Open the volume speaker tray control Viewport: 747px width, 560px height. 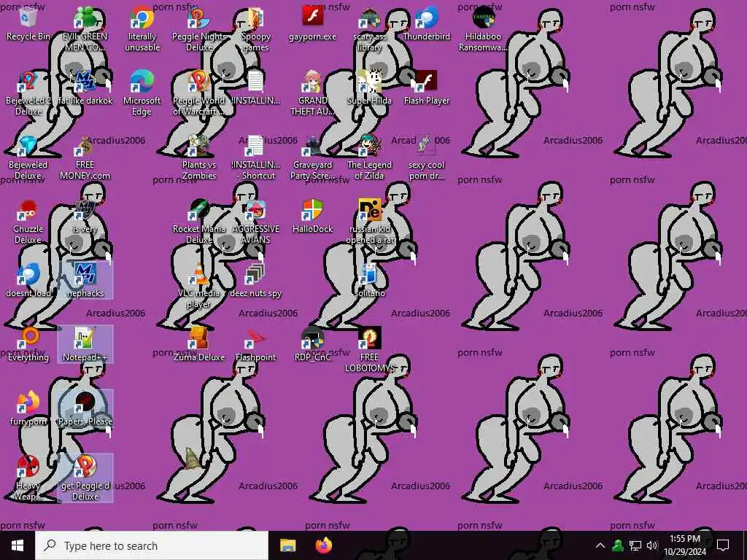(x=652, y=545)
